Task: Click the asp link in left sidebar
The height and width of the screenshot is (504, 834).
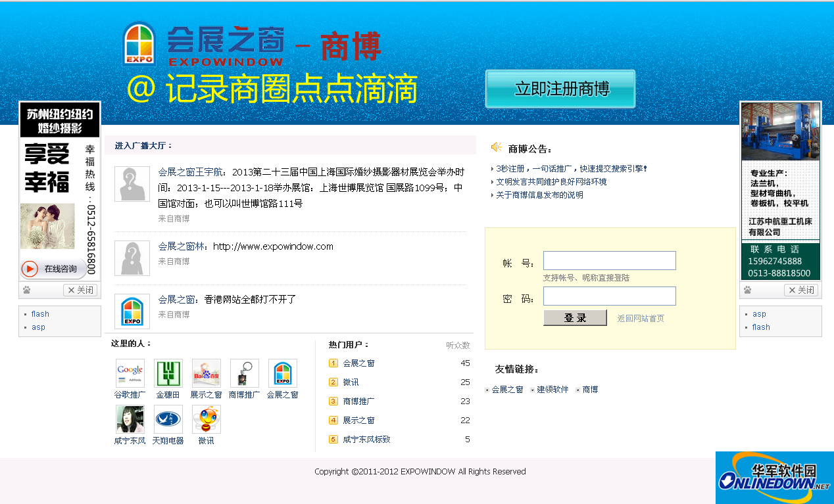Action: point(38,327)
